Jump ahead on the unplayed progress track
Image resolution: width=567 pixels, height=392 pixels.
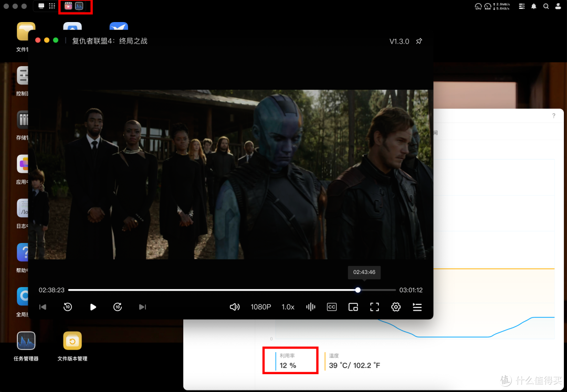[x=378, y=290]
